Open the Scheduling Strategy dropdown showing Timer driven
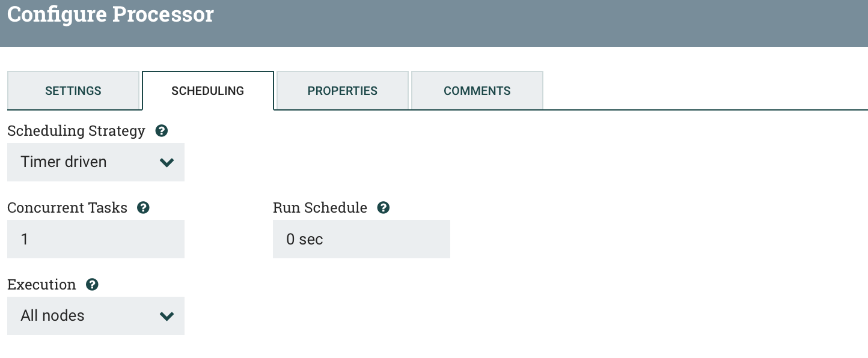 click(x=96, y=162)
